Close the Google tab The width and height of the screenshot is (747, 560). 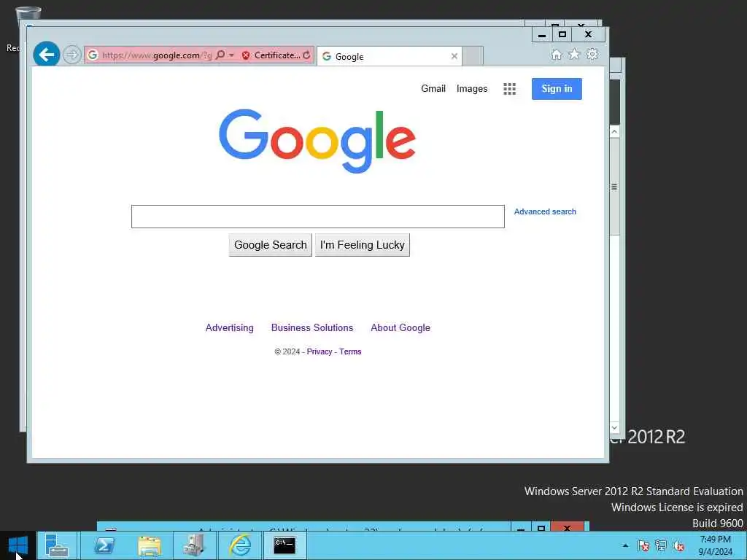(454, 56)
